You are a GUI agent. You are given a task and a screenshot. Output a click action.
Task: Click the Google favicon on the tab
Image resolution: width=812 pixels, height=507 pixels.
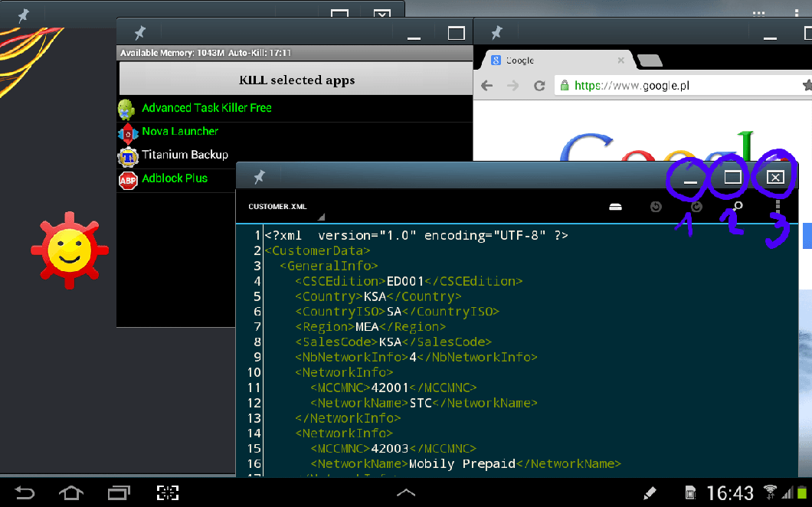[x=496, y=60]
